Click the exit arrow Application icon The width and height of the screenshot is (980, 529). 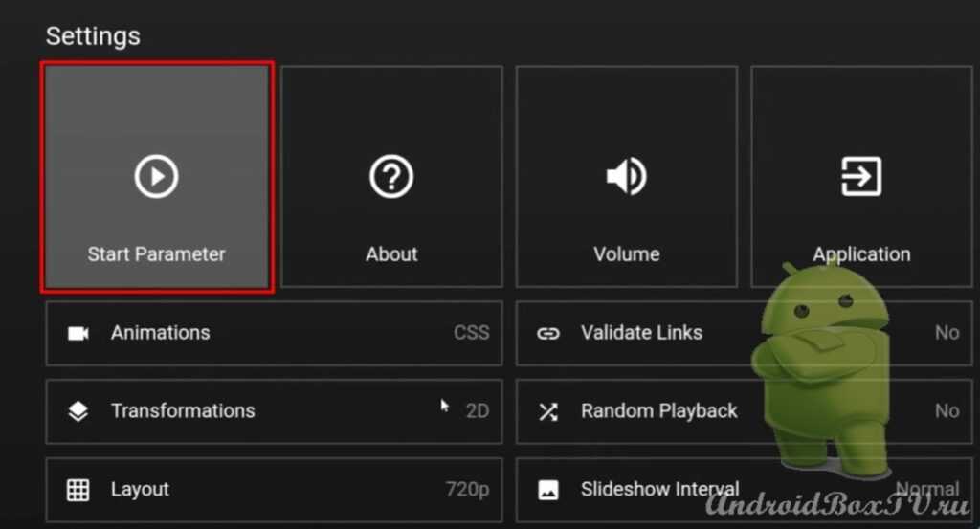point(860,177)
